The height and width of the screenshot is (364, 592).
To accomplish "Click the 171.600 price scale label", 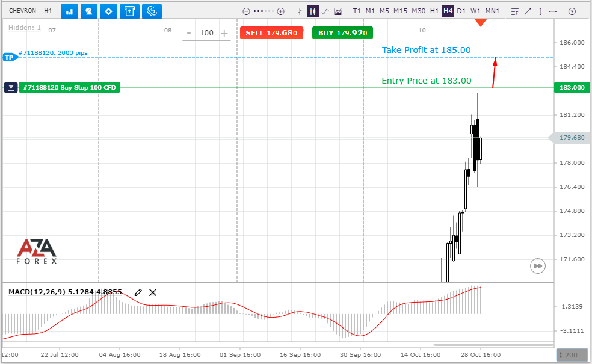I will coord(572,259).
